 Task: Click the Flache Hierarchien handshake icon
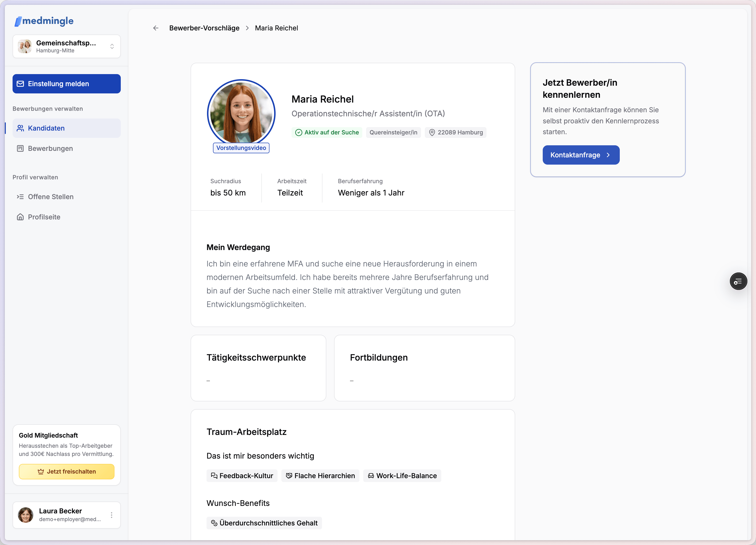[289, 476]
